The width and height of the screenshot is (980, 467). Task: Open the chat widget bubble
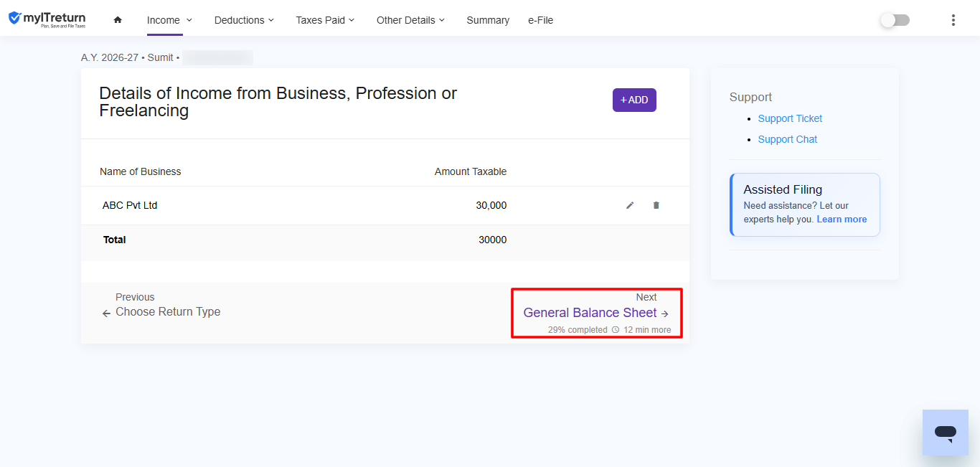(945, 433)
